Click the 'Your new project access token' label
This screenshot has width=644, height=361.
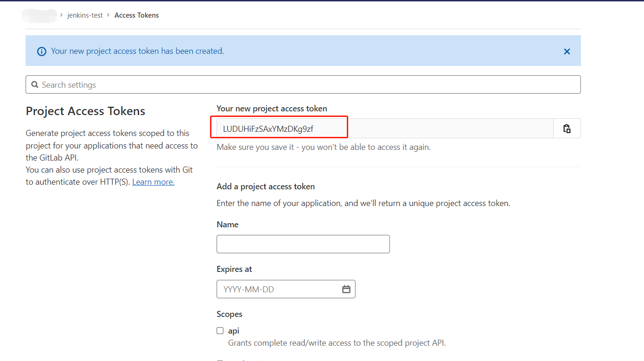pos(272,109)
